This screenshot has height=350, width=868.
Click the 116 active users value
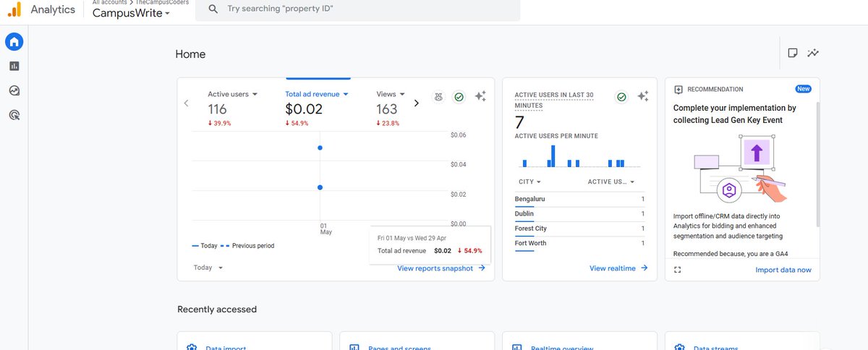(217, 109)
